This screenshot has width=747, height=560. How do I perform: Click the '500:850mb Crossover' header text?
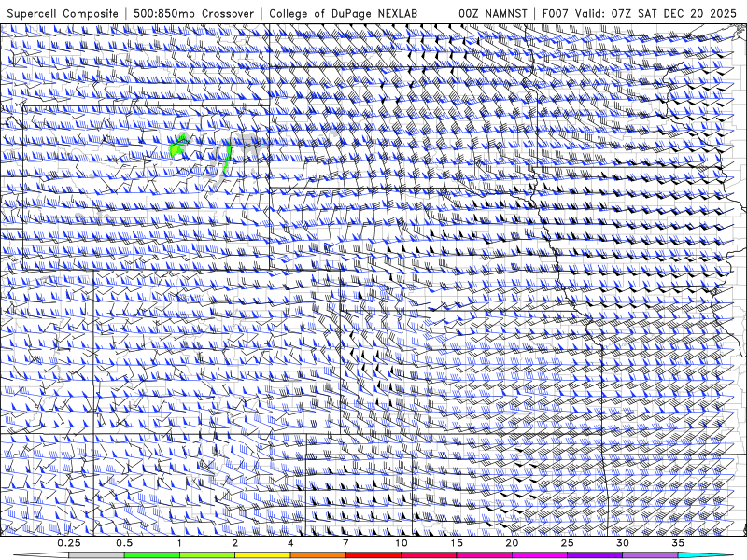(x=194, y=13)
